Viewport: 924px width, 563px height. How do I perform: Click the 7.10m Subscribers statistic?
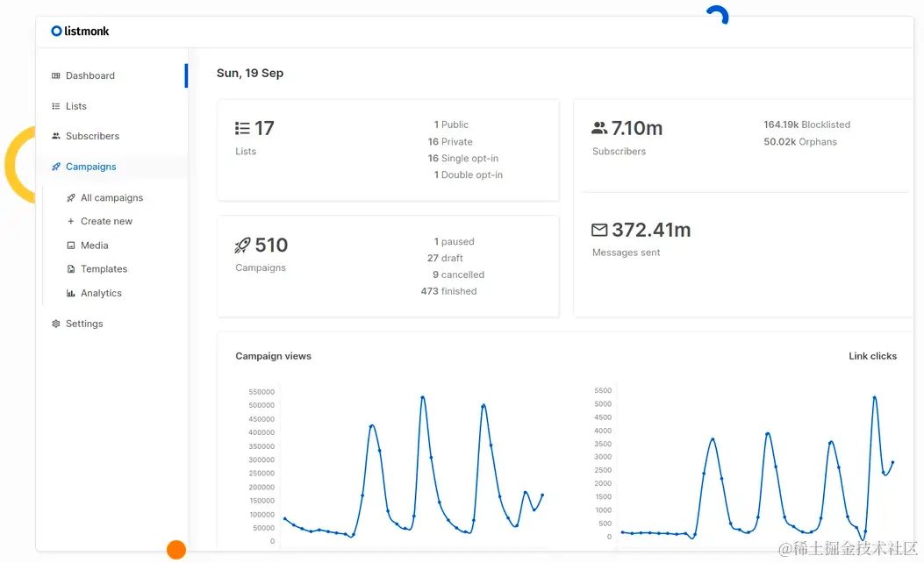click(627, 137)
